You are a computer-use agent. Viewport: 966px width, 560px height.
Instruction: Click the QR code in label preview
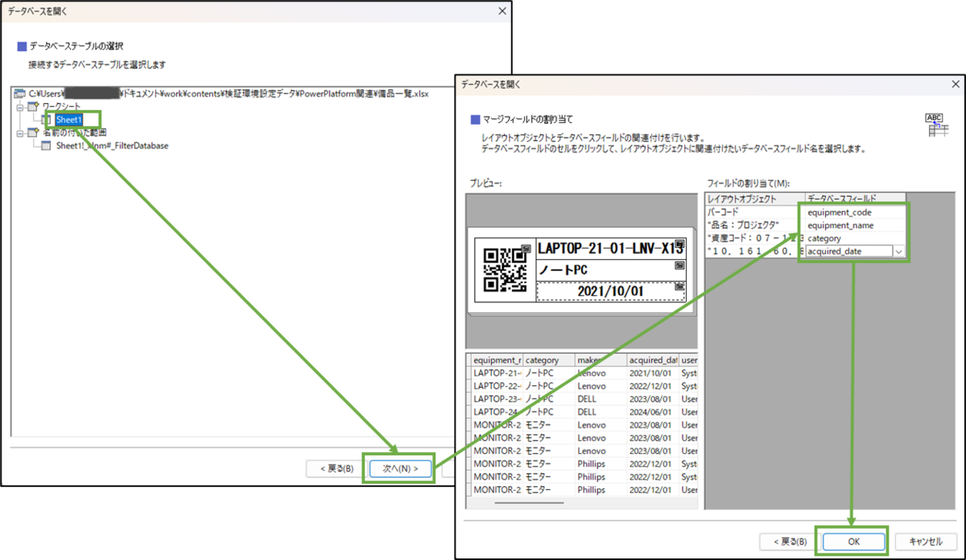[x=506, y=270]
